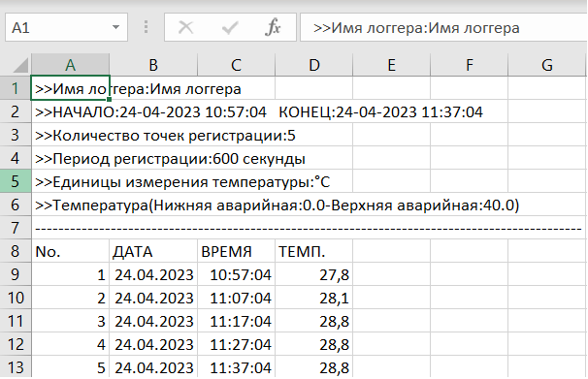
Task: Click the '>>Температура(Нижняя аварийная' cell
Action: (x=70, y=205)
